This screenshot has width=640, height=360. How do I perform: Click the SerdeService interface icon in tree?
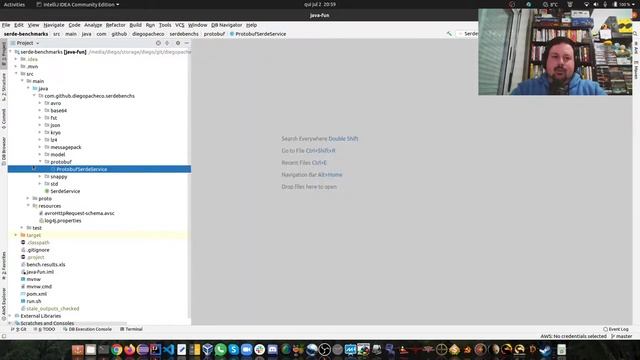pyautogui.click(x=47, y=191)
